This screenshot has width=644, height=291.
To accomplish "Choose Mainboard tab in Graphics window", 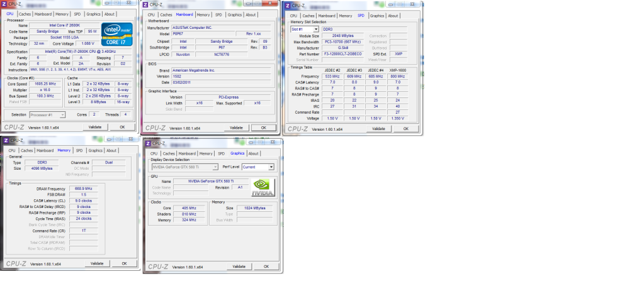I will (x=188, y=154).
